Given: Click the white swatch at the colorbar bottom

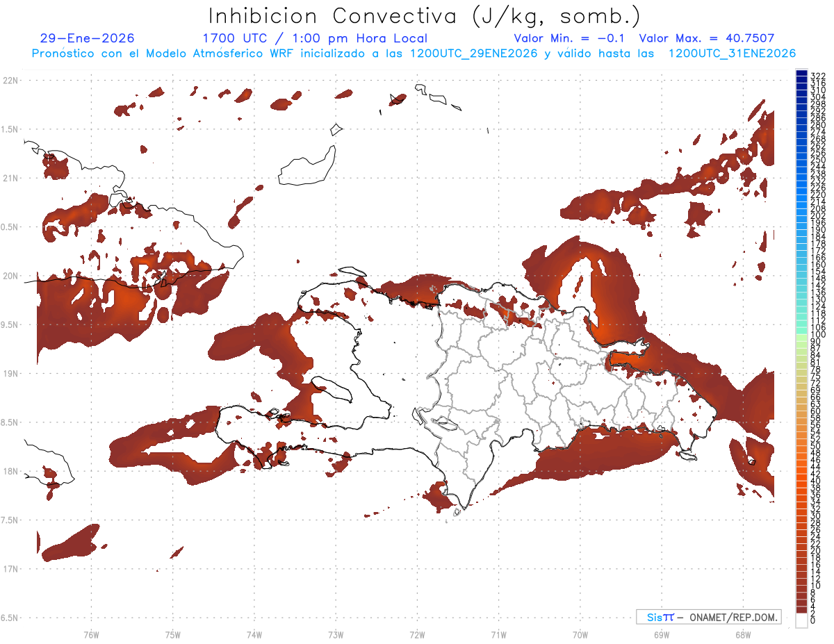Looking at the screenshot, I should [801, 620].
